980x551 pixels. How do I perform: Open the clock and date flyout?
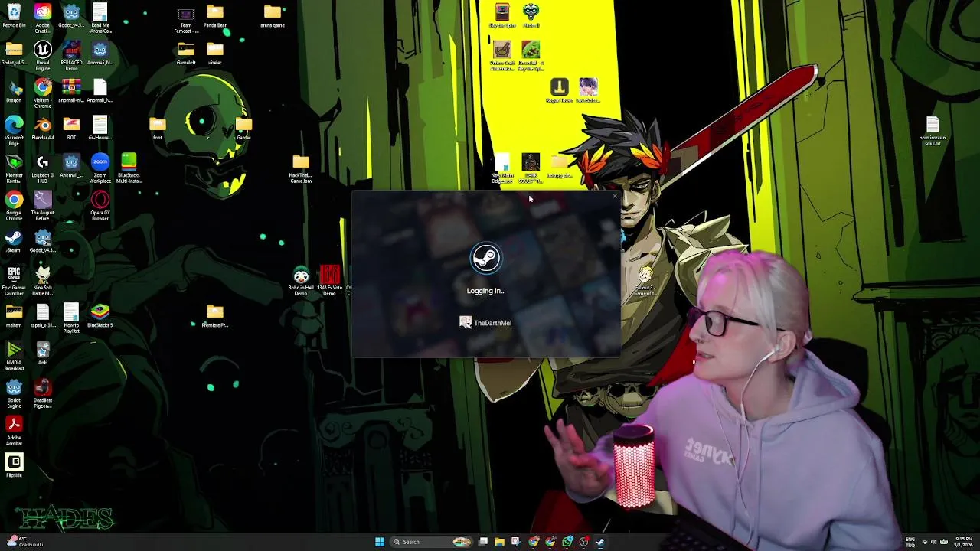[964, 542]
